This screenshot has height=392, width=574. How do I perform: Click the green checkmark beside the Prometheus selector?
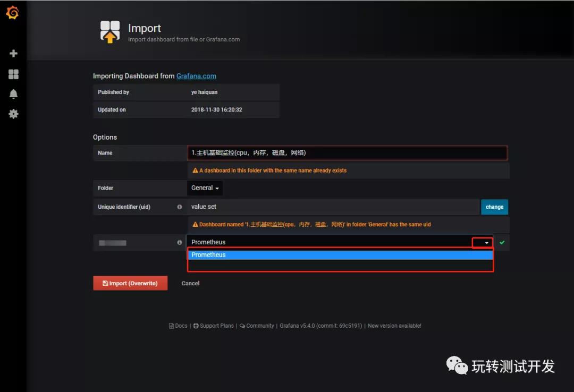(503, 242)
